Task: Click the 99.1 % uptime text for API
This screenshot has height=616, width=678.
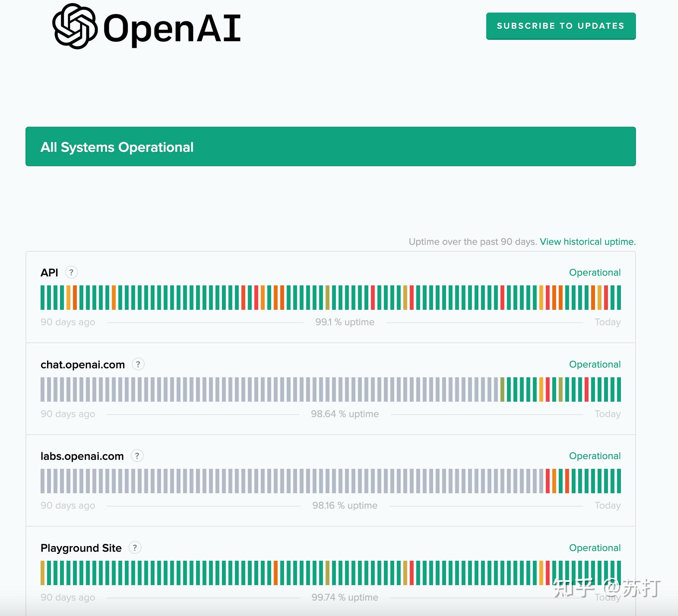Action: (345, 322)
